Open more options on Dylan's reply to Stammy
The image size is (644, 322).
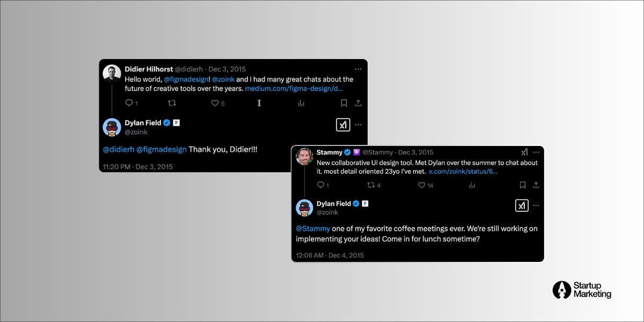pyautogui.click(x=536, y=206)
